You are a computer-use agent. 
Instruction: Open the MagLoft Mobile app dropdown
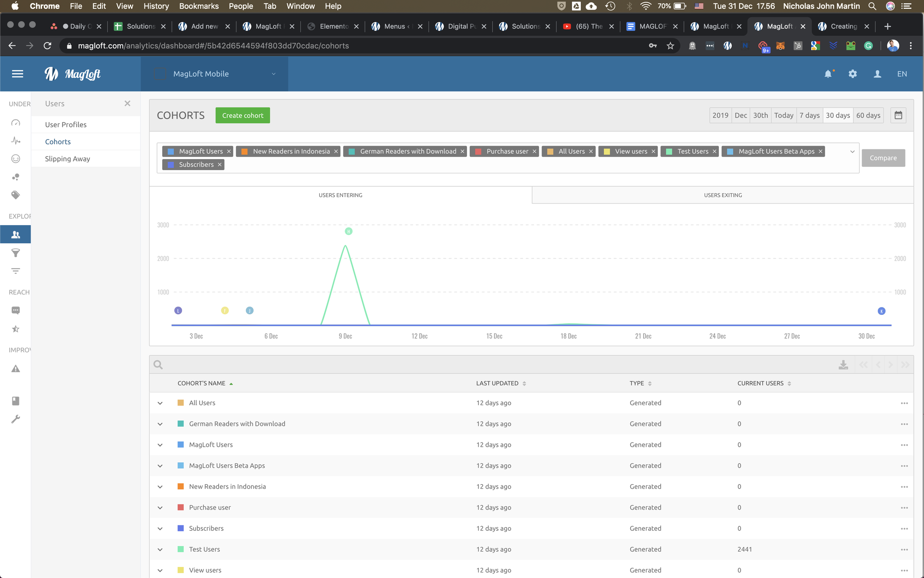point(215,74)
